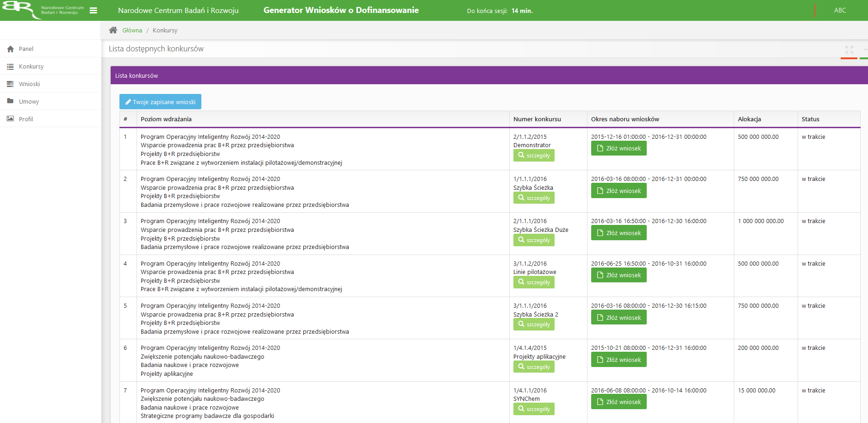Click Złóż wniosek for Szybka Ścieżka Duże
This screenshot has width=868, height=423.
pos(619,233)
